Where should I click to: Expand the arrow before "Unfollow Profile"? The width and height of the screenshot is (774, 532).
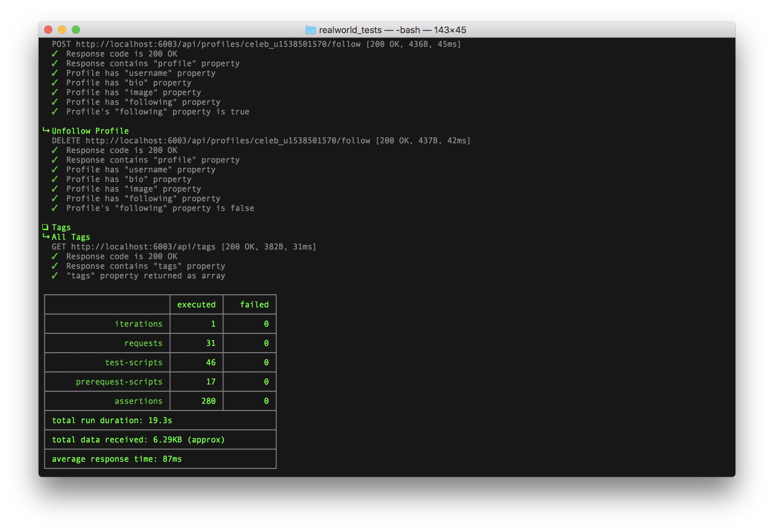point(46,131)
